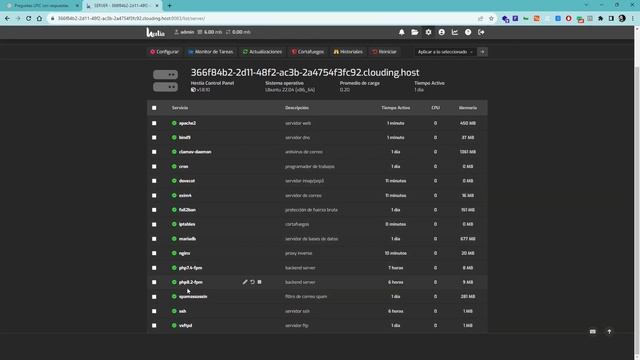Check the php8.2-fpm service checkbox
This screenshot has height=360, width=640.
coord(154,282)
